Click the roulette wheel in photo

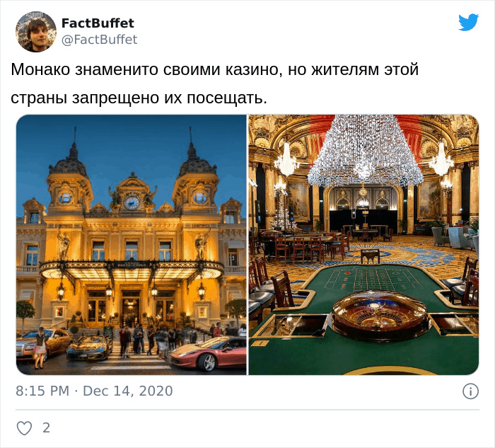point(380,312)
